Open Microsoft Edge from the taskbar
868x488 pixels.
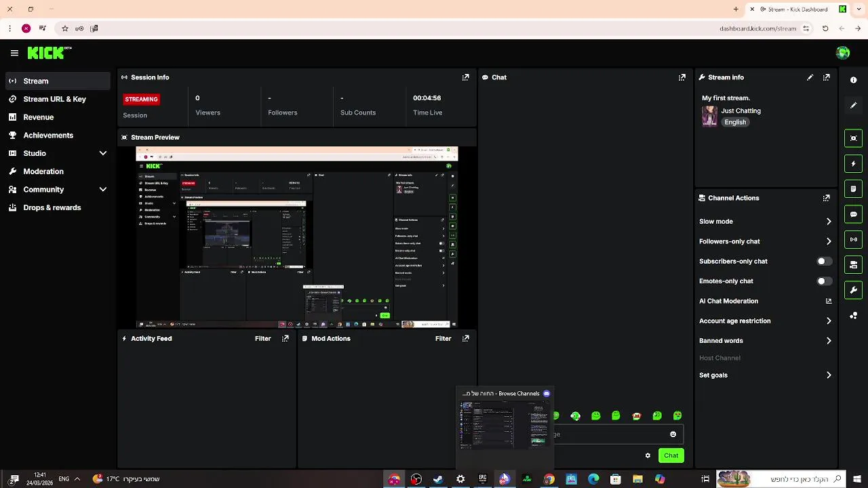coord(593,479)
